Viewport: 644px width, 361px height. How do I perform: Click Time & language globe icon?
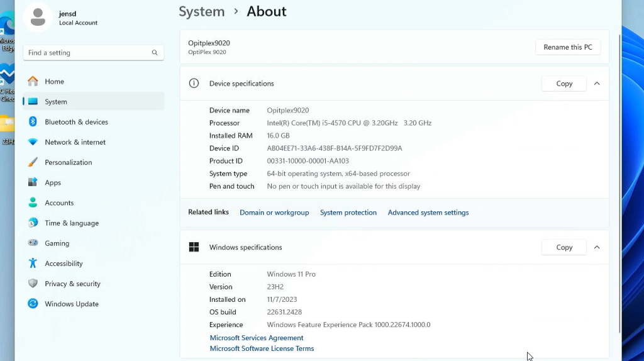coord(33,223)
